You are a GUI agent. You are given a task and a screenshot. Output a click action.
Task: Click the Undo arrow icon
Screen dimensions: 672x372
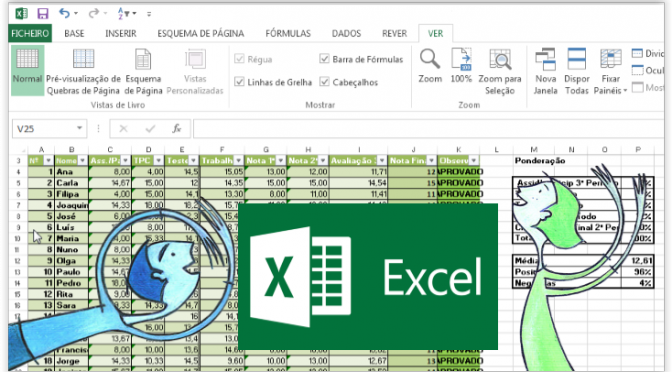[65, 13]
